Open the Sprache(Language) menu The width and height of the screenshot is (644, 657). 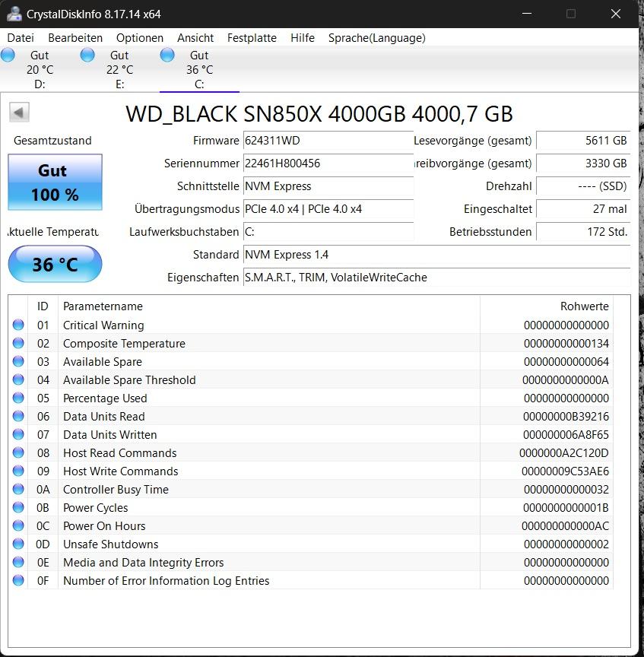point(376,38)
